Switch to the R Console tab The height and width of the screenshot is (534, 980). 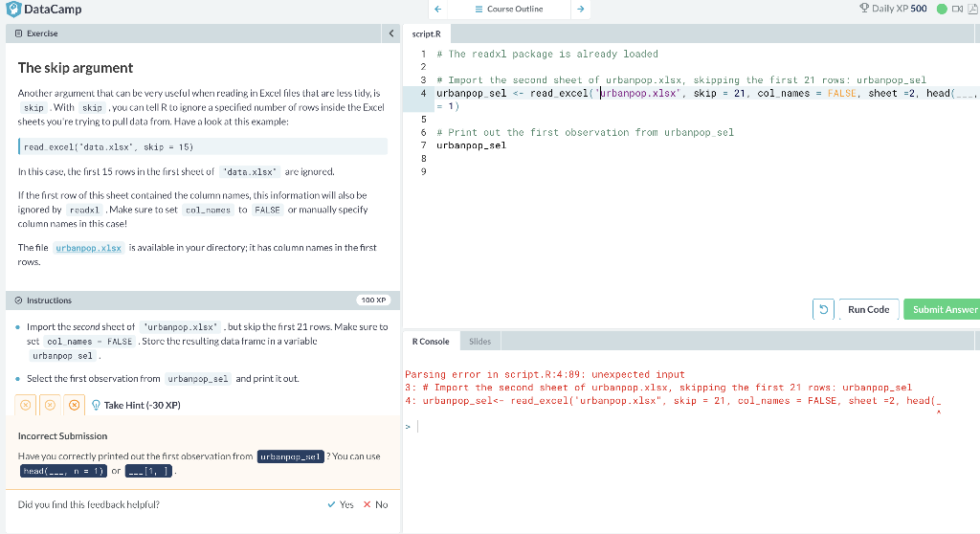[x=431, y=342]
